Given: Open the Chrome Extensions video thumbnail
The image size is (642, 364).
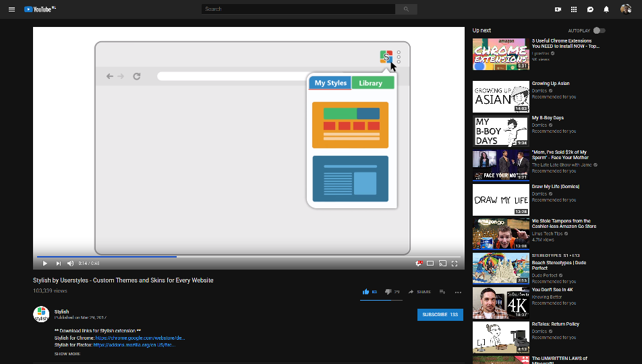Looking at the screenshot, I should click(x=501, y=54).
